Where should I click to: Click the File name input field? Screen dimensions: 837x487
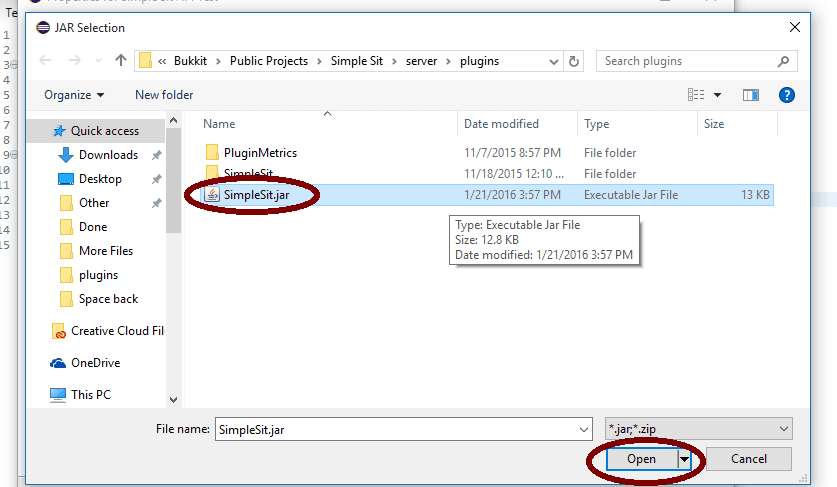click(x=404, y=429)
